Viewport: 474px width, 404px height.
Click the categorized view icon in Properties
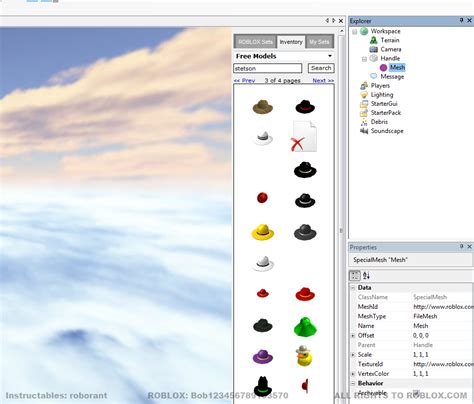(355, 276)
